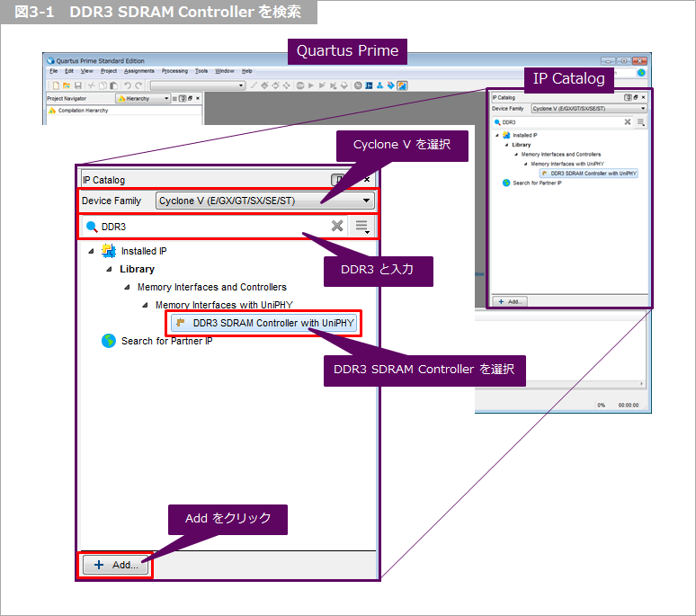Click the Timing Analyzer clock icon in toolbar
The image size is (696, 616).
pyautogui.click(x=358, y=85)
